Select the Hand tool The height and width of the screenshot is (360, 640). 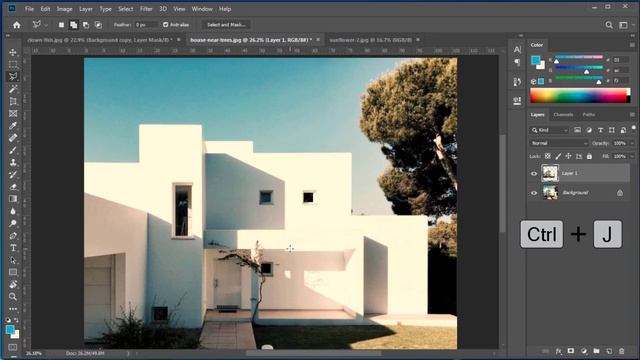(13, 284)
